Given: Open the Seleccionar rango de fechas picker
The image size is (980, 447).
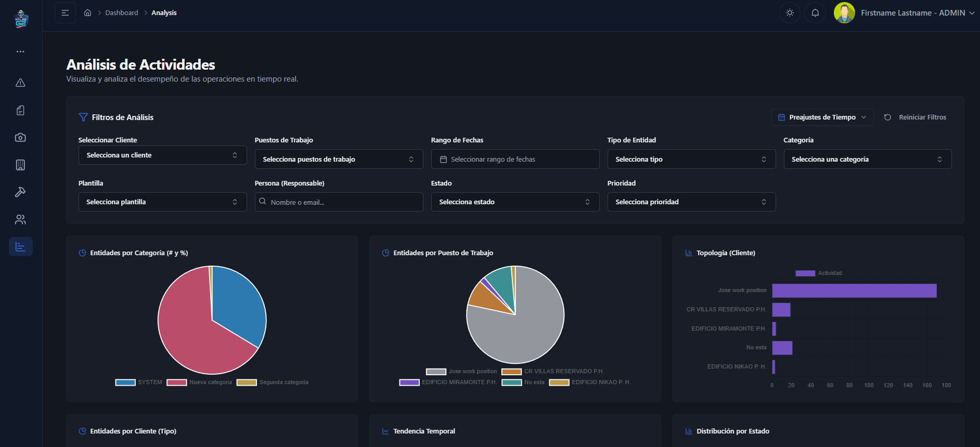Looking at the screenshot, I should click(x=515, y=160).
